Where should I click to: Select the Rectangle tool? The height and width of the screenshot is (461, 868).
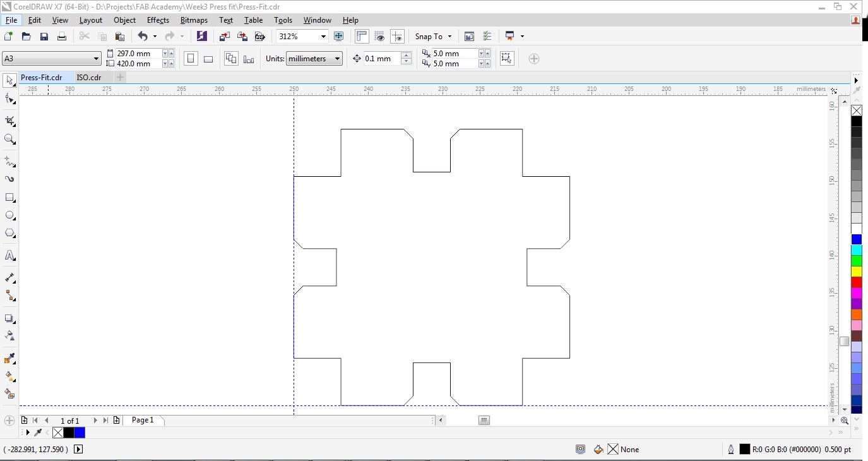10,198
